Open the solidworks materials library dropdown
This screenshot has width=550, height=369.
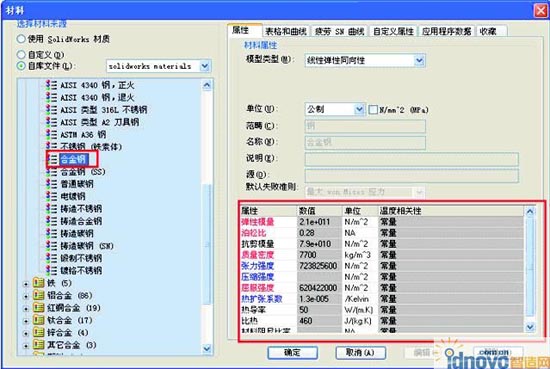pos(205,66)
